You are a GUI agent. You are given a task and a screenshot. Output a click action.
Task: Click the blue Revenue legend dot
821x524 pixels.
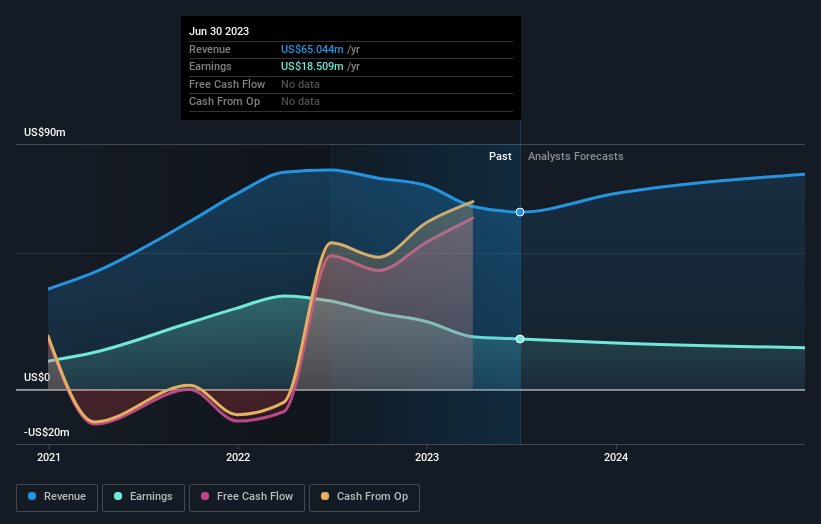pyautogui.click(x=32, y=496)
